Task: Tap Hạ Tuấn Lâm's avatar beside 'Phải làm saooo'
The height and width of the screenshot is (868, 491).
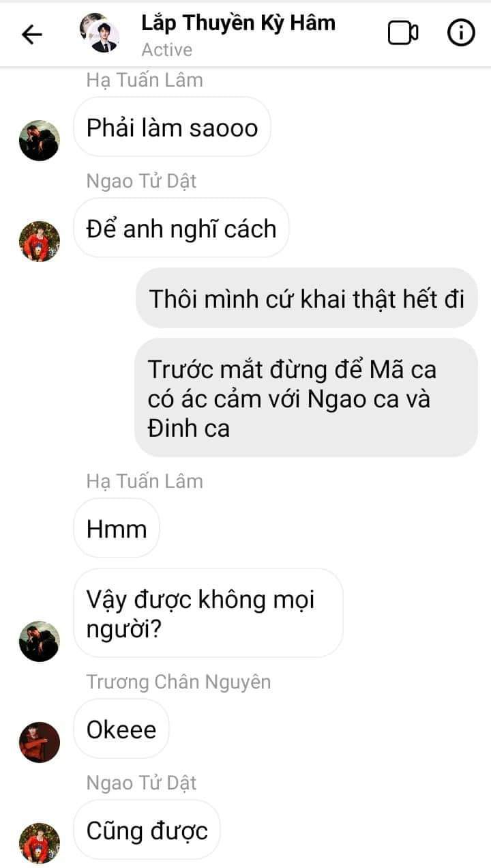Action: [x=40, y=141]
